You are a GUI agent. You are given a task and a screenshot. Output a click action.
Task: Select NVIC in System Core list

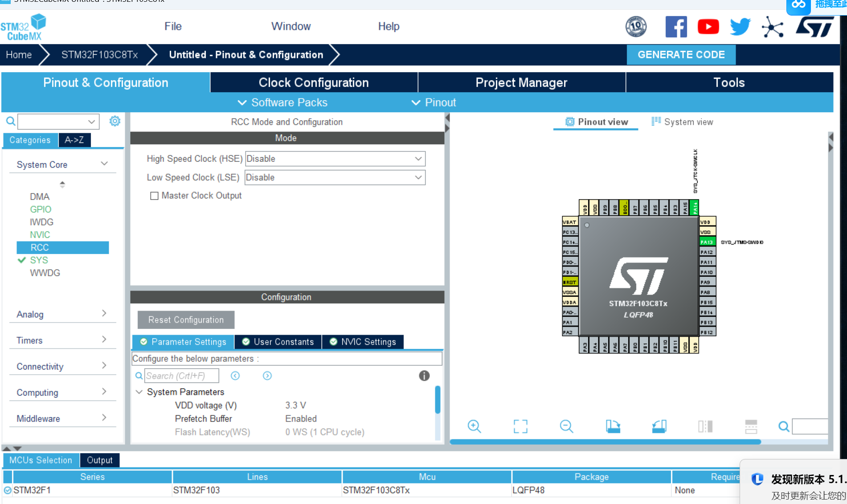tap(40, 235)
